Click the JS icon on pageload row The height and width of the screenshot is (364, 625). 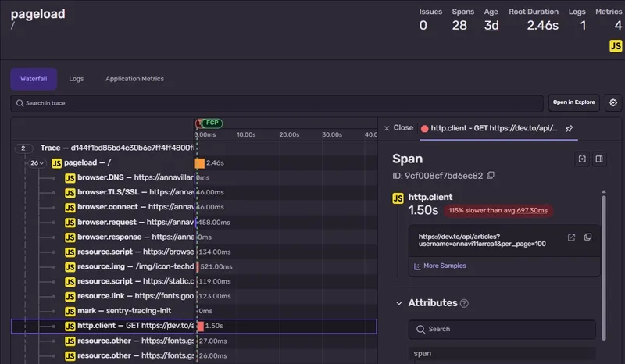pyautogui.click(x=56, y=163)
